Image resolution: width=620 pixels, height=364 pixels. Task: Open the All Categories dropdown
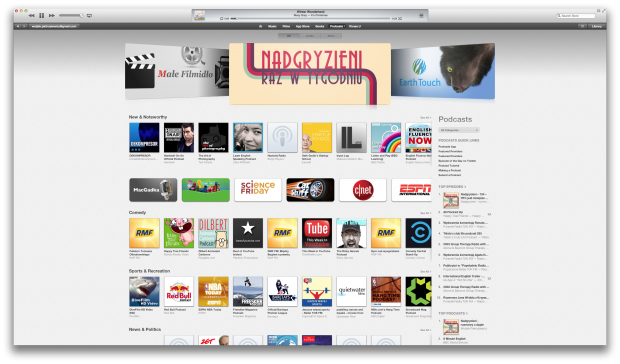[459, 130]
